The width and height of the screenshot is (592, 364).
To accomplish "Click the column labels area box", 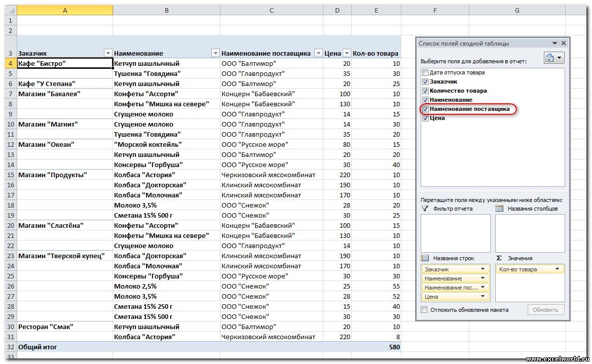I will point(530,233).
